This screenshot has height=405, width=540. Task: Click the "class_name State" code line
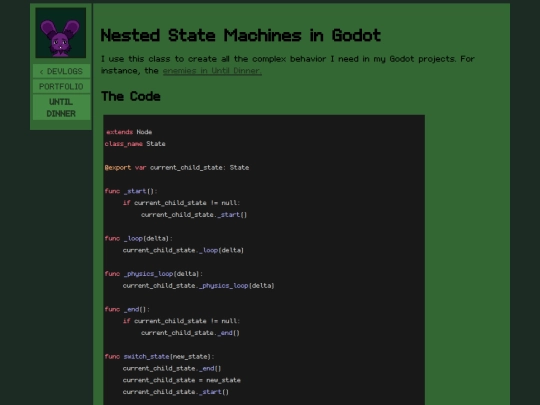tap(135, 144)
